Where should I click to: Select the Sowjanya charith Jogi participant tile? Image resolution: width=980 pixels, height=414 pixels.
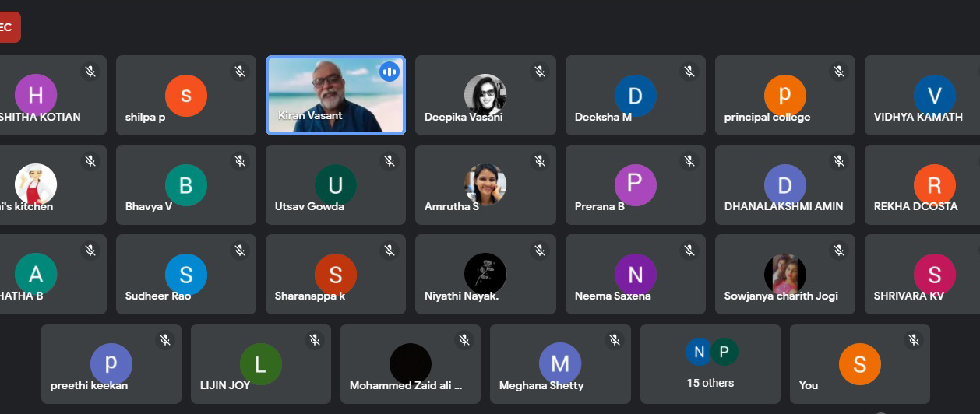tap(784, 275)
